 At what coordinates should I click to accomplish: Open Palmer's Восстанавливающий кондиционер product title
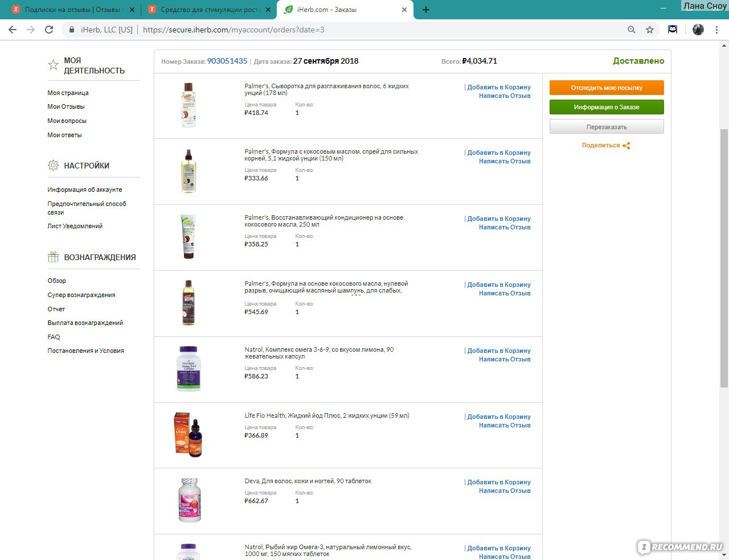[324, 221]
